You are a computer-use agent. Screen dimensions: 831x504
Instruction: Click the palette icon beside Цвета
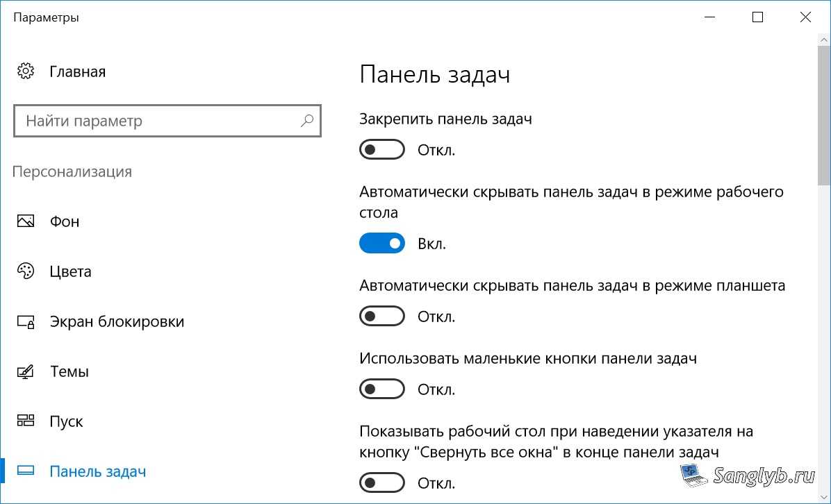[26, 271]
